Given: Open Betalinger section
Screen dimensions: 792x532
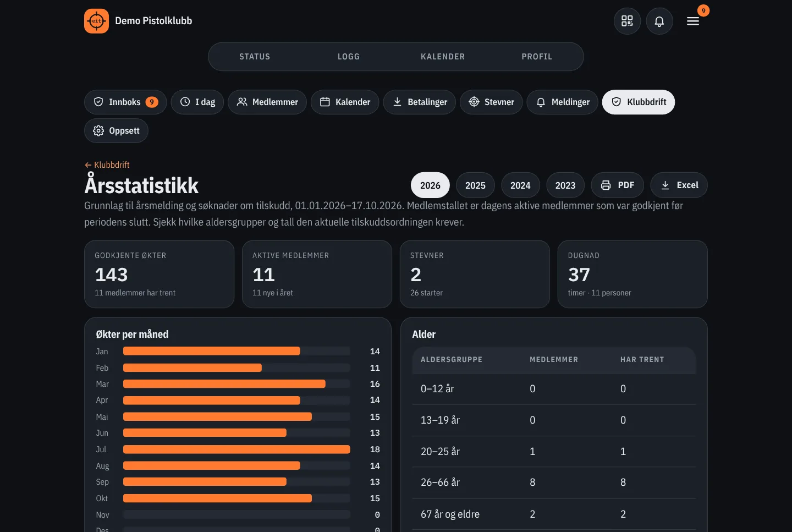Looking at the screenshot, I should click(x=420, y=102).
